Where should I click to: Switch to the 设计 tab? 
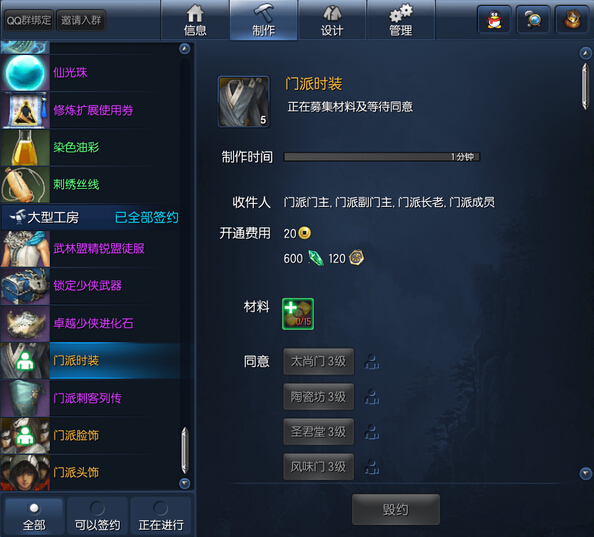[332, 20]
